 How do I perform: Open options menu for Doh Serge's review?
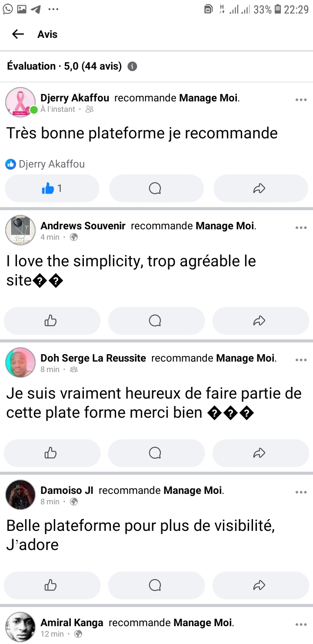301,360
